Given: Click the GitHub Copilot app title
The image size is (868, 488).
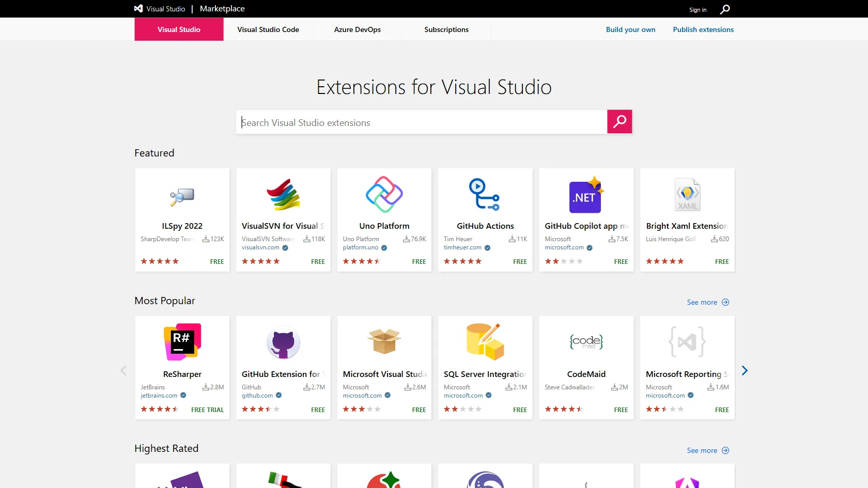Looking at the screenshot, I should pyautogui.click(x=586, y=226).
